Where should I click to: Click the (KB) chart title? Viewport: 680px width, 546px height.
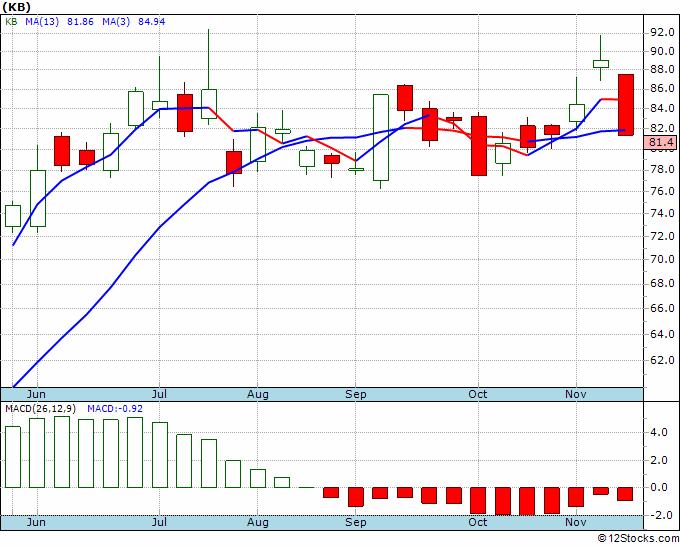[16, 7]
